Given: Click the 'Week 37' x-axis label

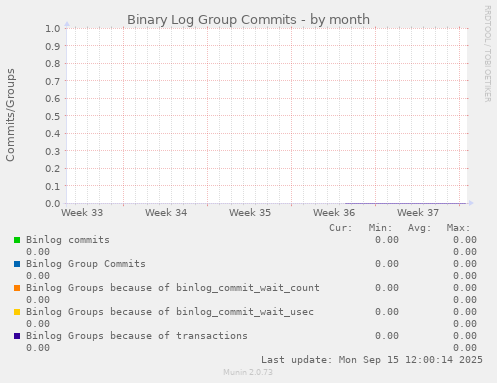Looking at the screenshot, I should (418, 213).
